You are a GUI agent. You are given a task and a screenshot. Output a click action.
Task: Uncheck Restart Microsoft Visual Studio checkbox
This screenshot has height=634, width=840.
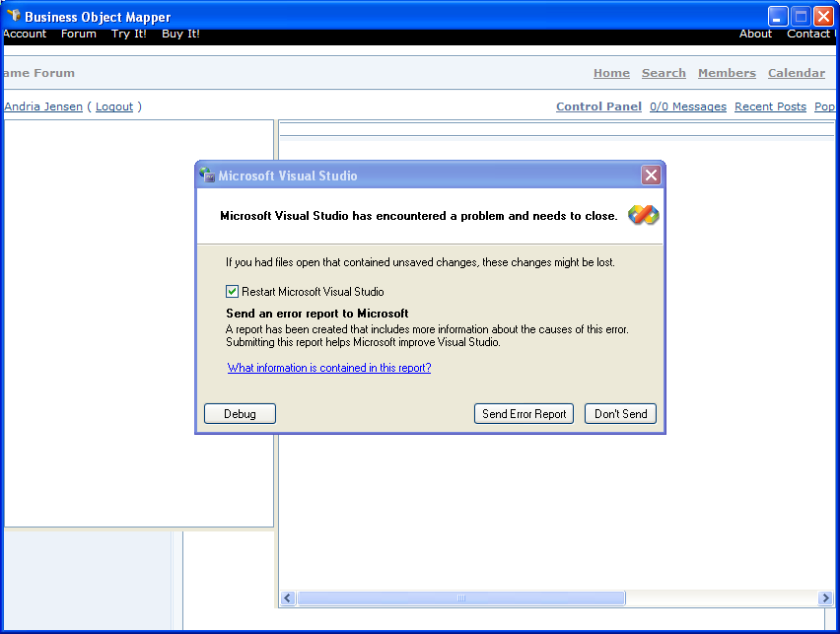coord(233,292)
